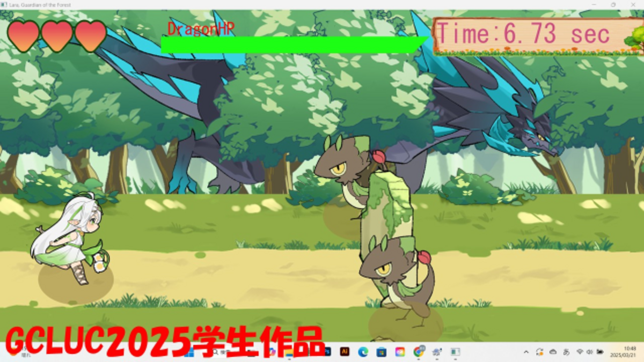Screen dimensions: 644x362
Task: Click the third heart life icon
Action: (90, 35)
